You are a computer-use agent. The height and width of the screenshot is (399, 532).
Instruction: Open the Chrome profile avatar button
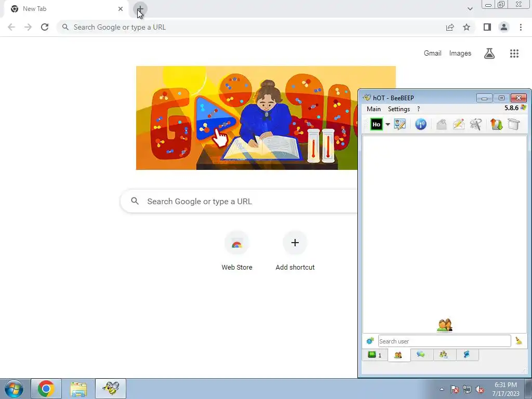504,27
